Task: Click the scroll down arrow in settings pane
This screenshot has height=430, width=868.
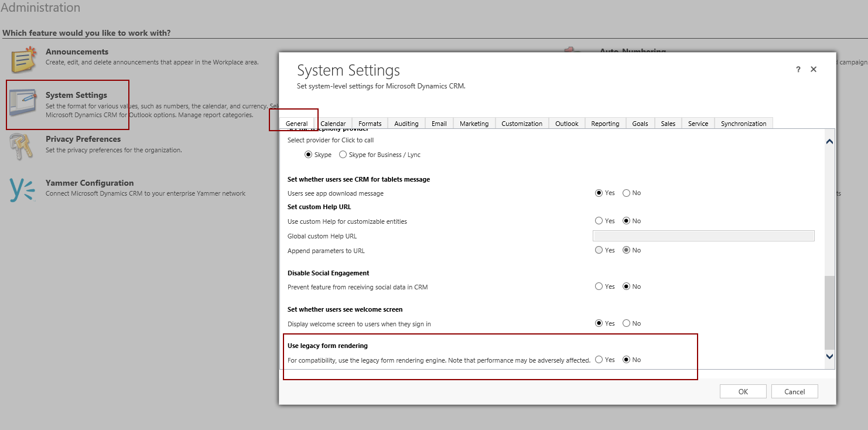Action: [x=829, y=356]
